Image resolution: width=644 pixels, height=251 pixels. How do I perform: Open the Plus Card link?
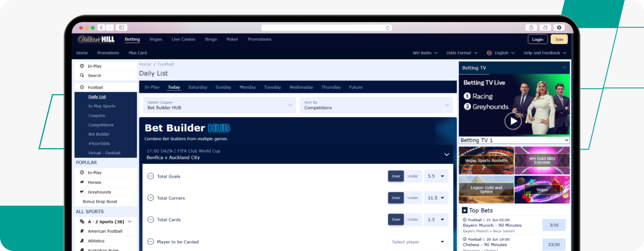(x=138, y=53)
